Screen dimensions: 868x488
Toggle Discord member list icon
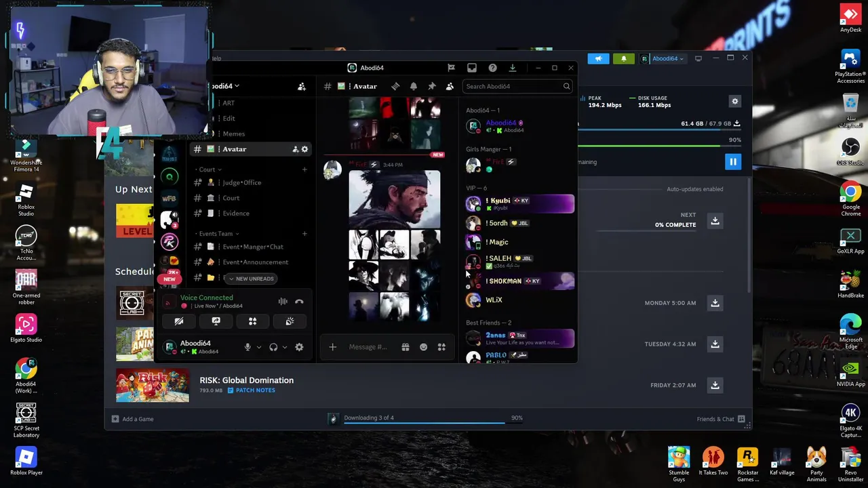[x=450, y=86]
